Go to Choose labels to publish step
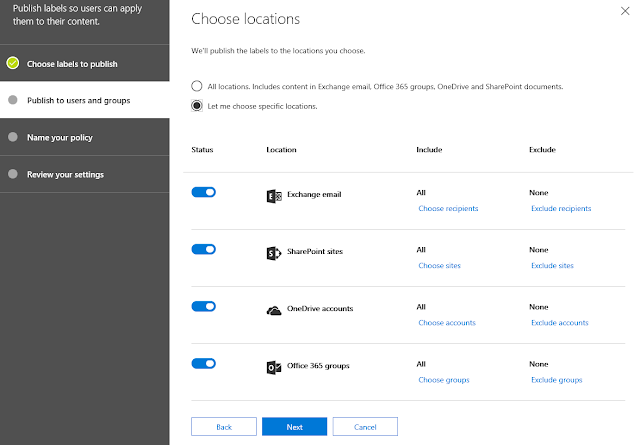 pyautogui.click(x=72, y=64)
